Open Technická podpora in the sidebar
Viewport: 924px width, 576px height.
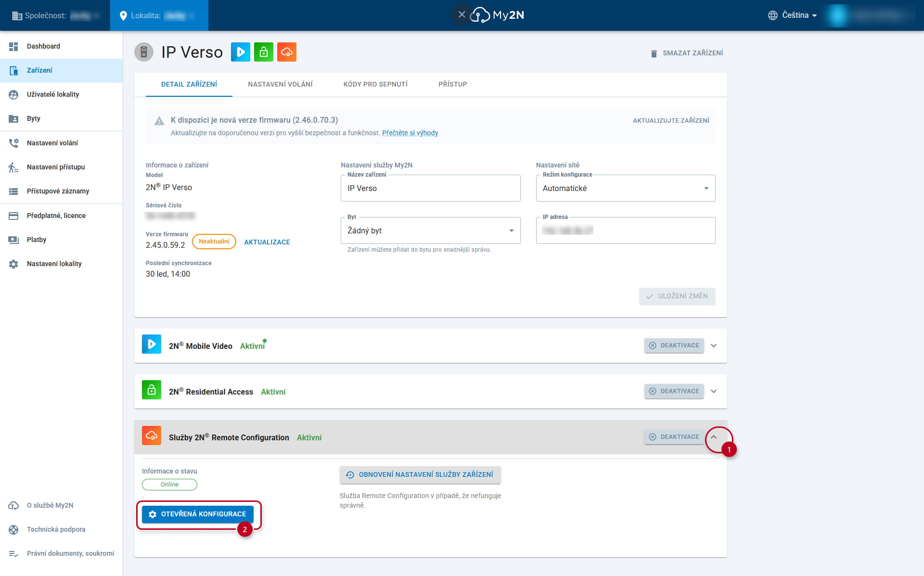61,529
